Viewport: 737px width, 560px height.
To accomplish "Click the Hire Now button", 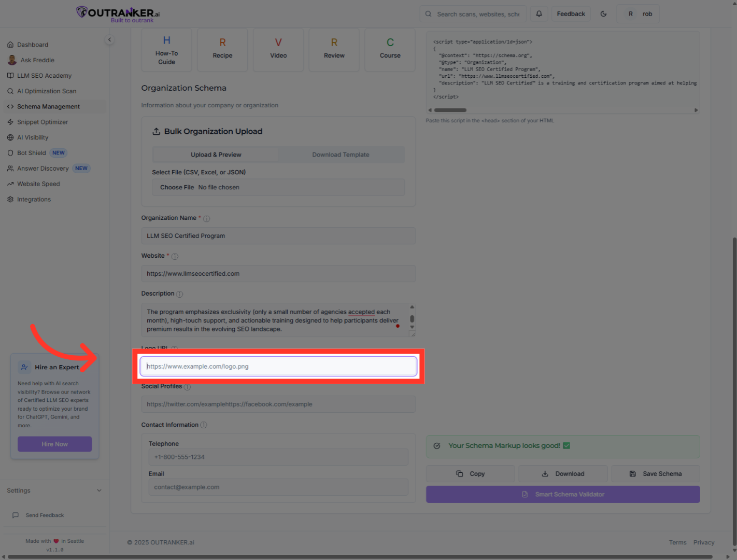I will (55, 444).
